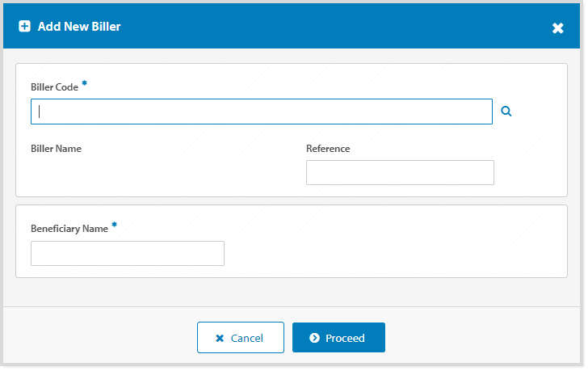Click the blank space under Biller Name

(x=121, y=173)
